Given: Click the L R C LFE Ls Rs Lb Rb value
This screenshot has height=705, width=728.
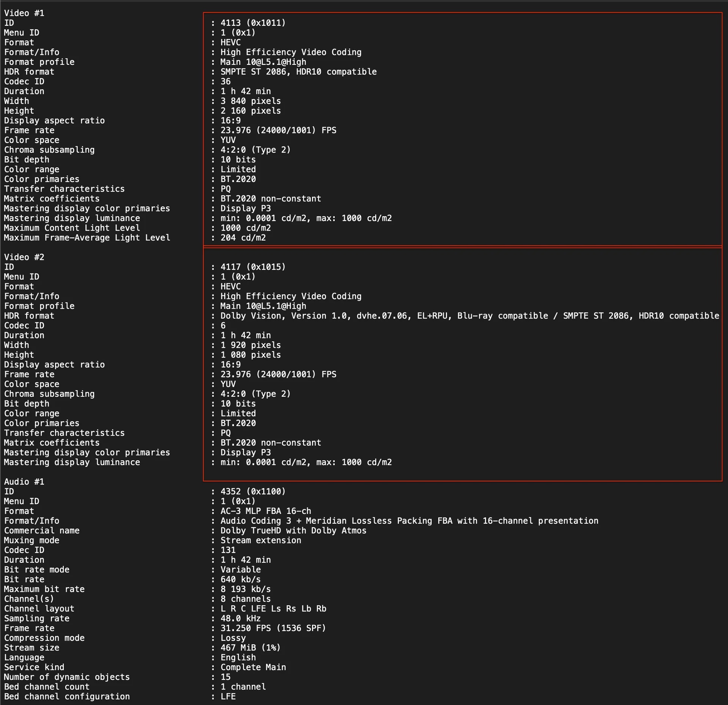Looking at the screenshot, I should point(273,609).
